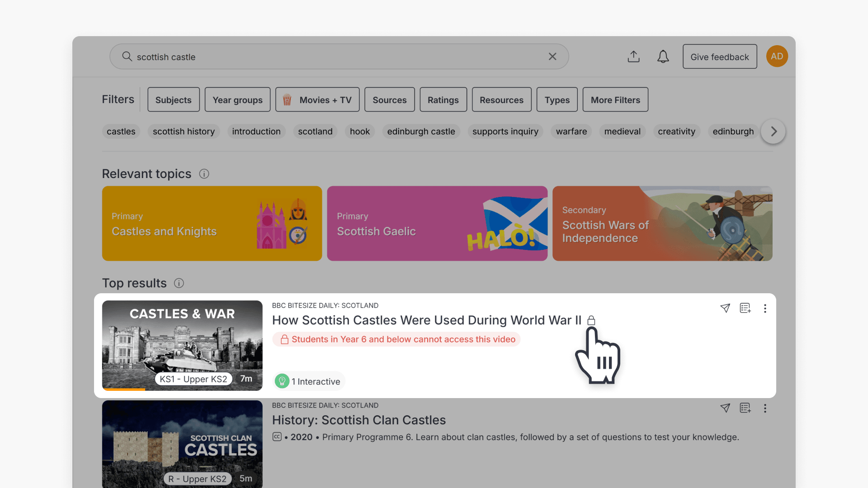Open three-dot menu for World War II video
868x488 pixels.
point(765,308)
